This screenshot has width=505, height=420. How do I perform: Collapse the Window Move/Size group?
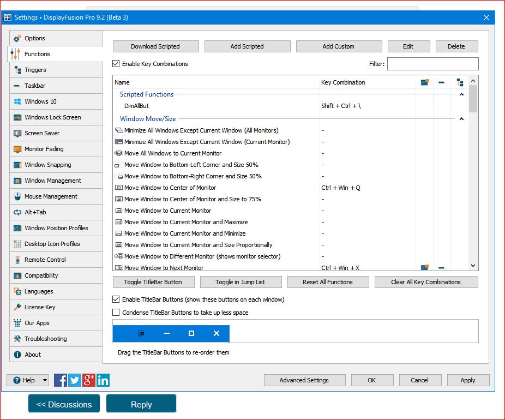click(461, 119)
